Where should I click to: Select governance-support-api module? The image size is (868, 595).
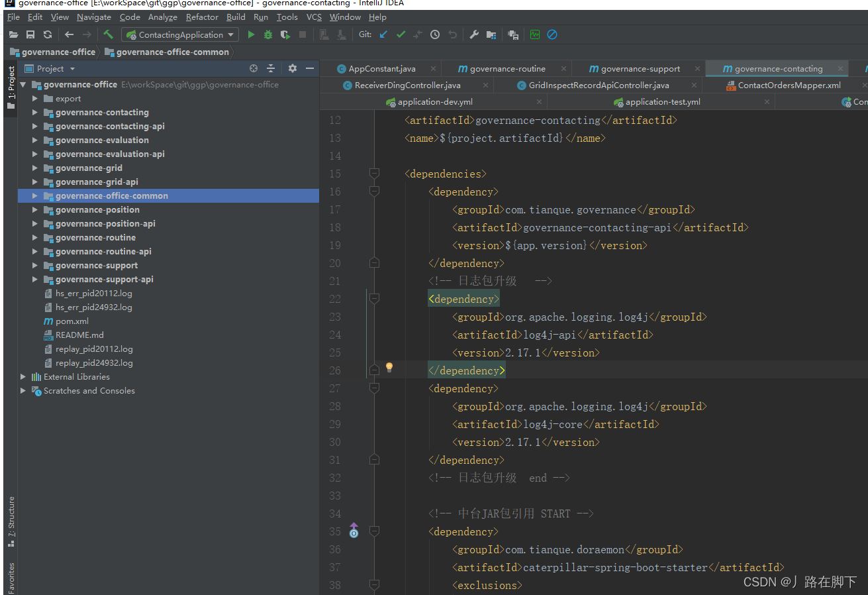tap(104, 280)
